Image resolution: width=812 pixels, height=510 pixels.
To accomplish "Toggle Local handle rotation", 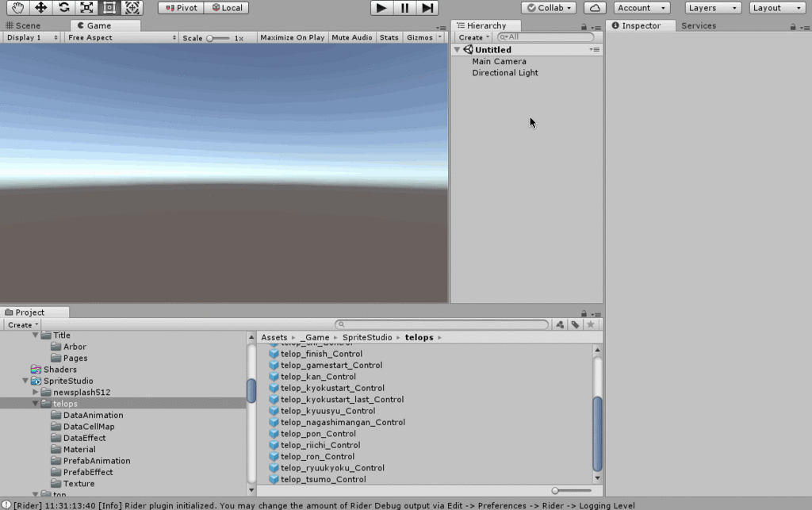I will coord(226,8).
